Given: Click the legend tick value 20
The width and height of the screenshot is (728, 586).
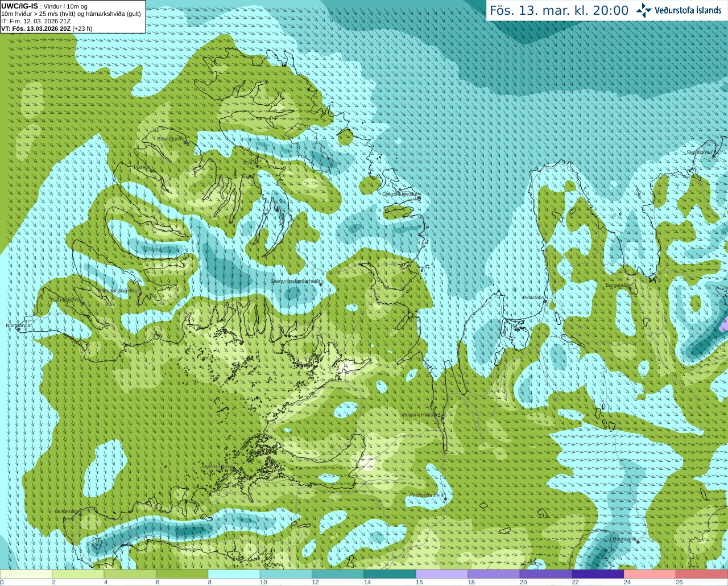Looking at the screenshot, I should click(x=523, y=582).
